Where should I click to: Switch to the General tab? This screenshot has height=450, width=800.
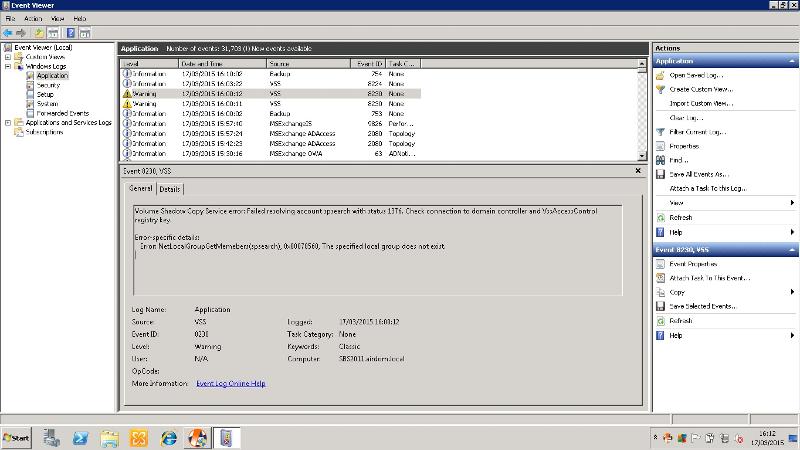(141, 188)
